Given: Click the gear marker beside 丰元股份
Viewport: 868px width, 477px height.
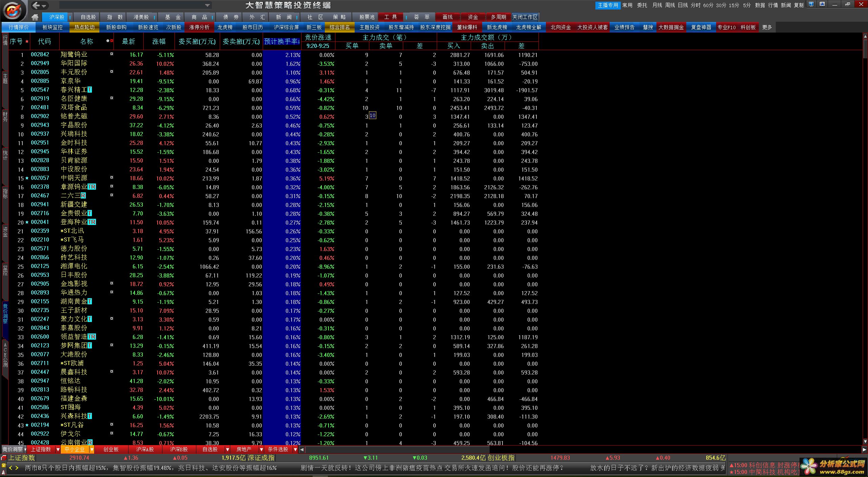Looking at the screenshot, I should (x=112, y=72).
